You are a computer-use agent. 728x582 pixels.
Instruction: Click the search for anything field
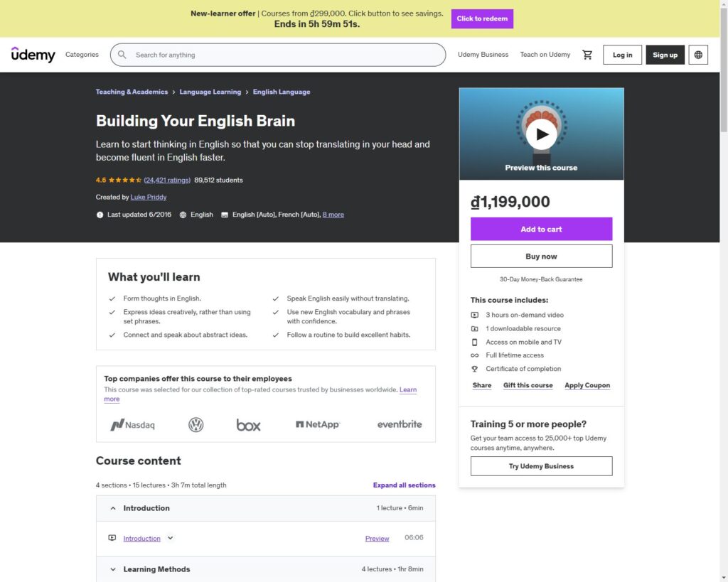tap(284, 55)
